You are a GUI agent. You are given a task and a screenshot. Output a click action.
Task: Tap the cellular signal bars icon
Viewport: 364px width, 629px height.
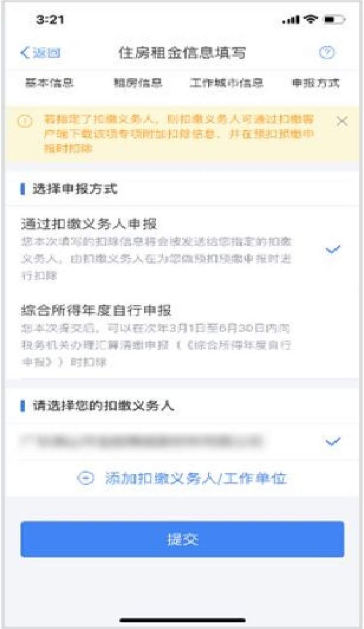291,20
